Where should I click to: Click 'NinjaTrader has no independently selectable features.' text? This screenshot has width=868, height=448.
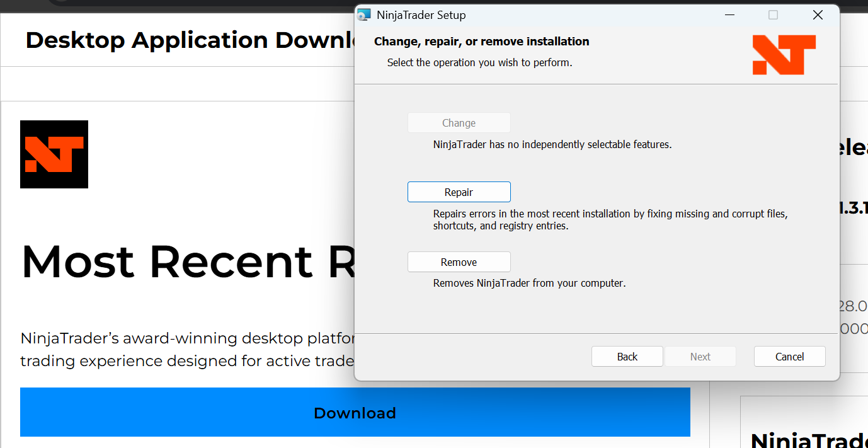[552, 144]
